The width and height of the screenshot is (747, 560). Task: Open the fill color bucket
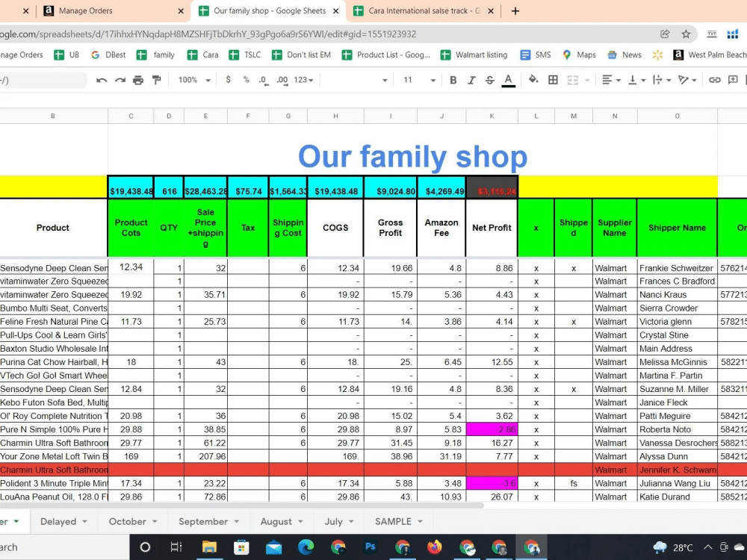pyautogui.click(x=533, y=80)
